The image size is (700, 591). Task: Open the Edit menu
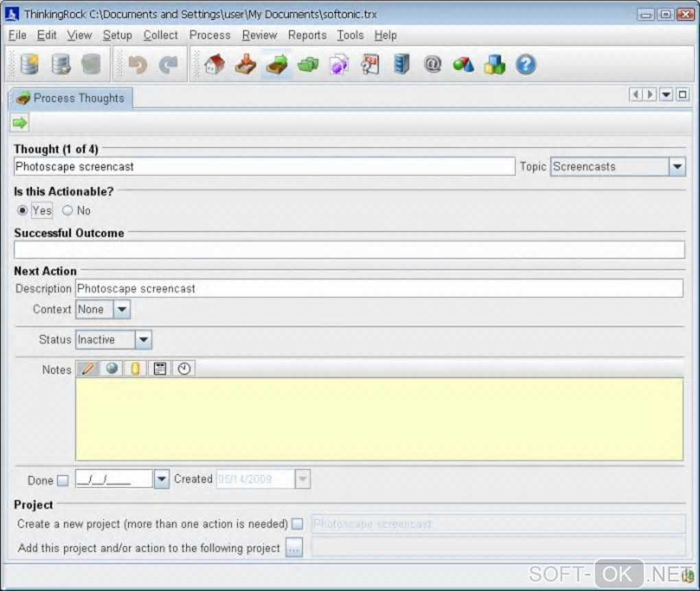(x=47, y=35)
